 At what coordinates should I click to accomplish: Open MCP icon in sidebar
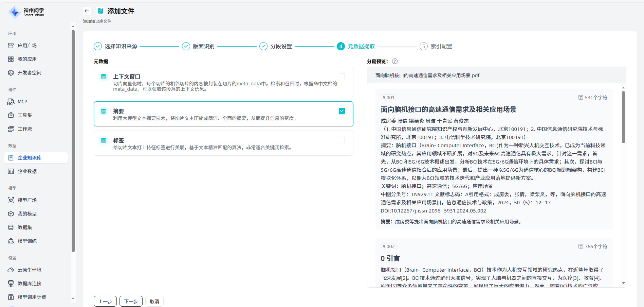(11, 102)
